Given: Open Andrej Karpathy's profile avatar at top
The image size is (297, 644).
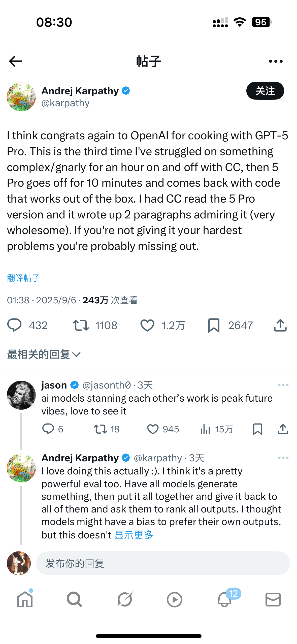Looking at the screenshot, I should pyautogui.click(x=21, y=97).
